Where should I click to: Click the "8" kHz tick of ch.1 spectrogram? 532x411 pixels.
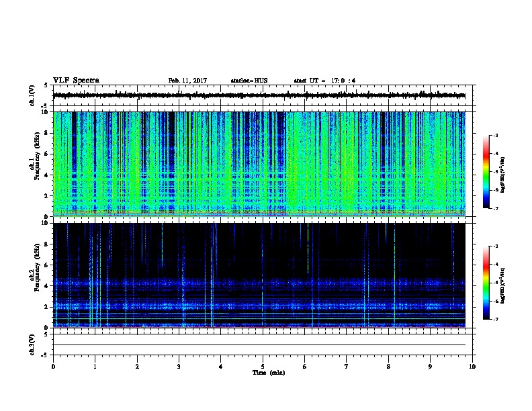point(47,133)
